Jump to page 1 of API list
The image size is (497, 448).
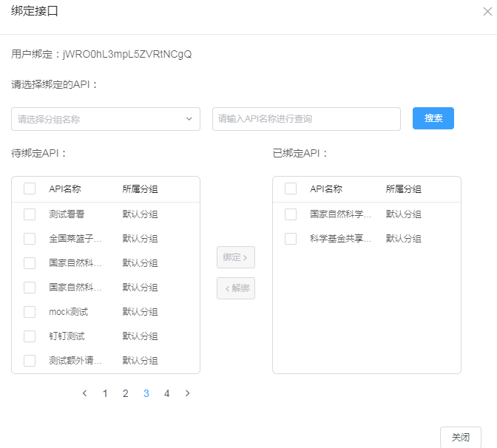click(105, 393)
